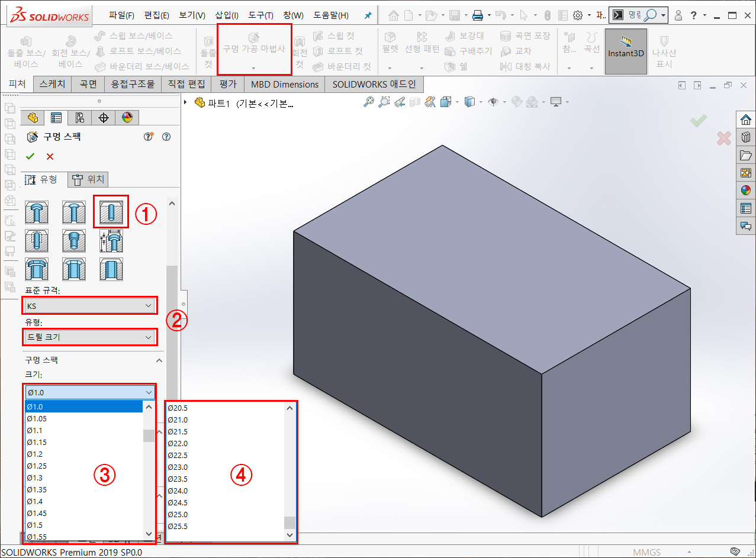The width and height of the screenshot is (756, 558).
Task: Select the plain slot type icon
Action: [x=111, y=269]
